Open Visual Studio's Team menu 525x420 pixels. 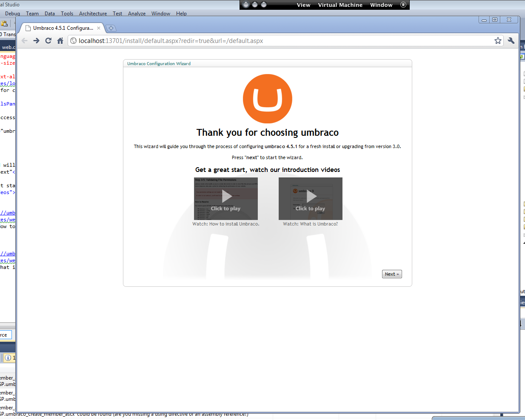click(x=32, y=14)
